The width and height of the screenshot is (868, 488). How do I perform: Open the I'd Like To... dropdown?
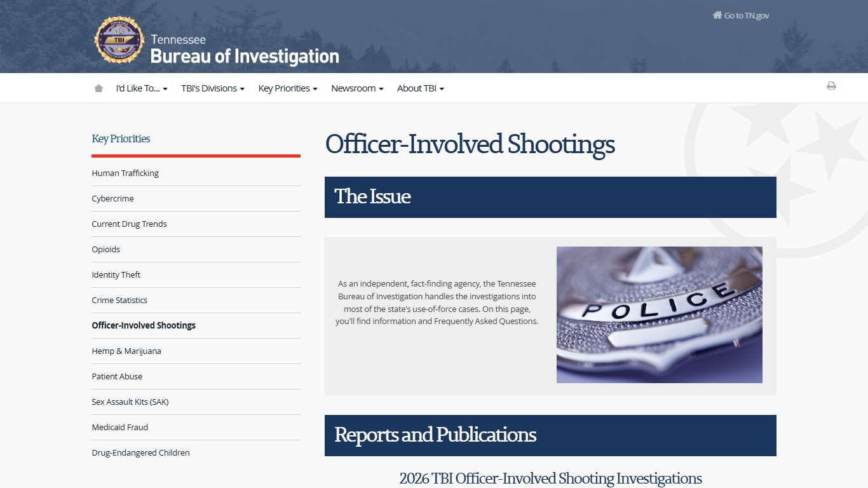(x=141, y=88)
